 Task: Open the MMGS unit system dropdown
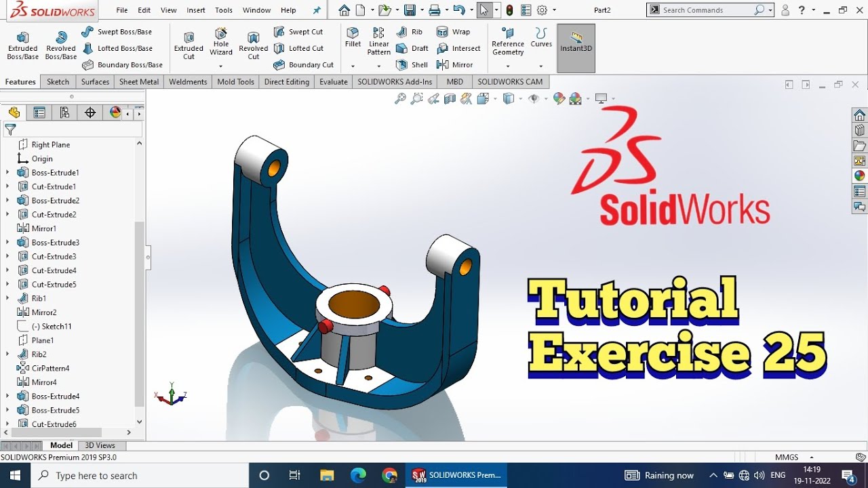point(811,457)
